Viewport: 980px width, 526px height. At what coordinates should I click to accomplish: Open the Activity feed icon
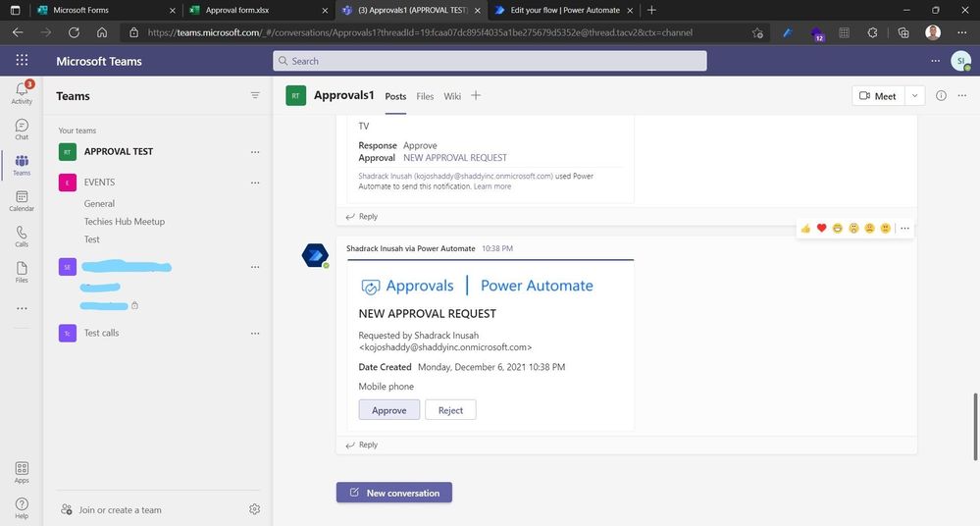coord(22,92)
